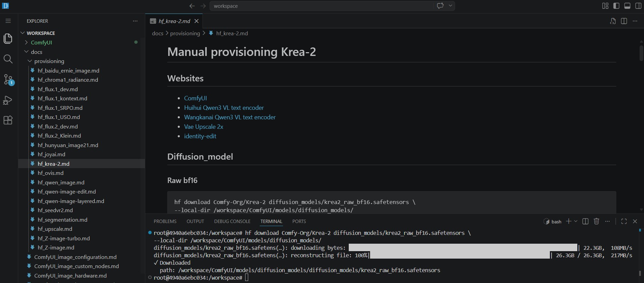Switch to the TERMINAL panel tab
This screenshot has width=644, height=283.
click(x=271, y=221)
